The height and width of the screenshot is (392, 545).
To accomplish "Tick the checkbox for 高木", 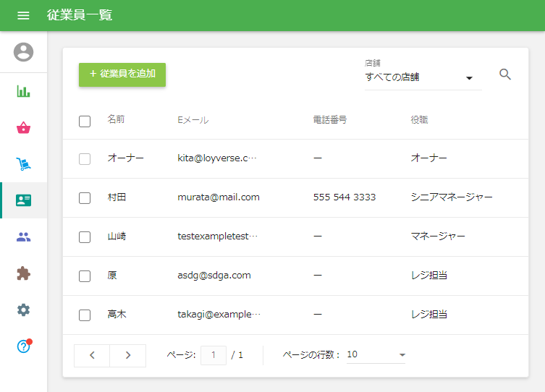I will tap(85, 315).
